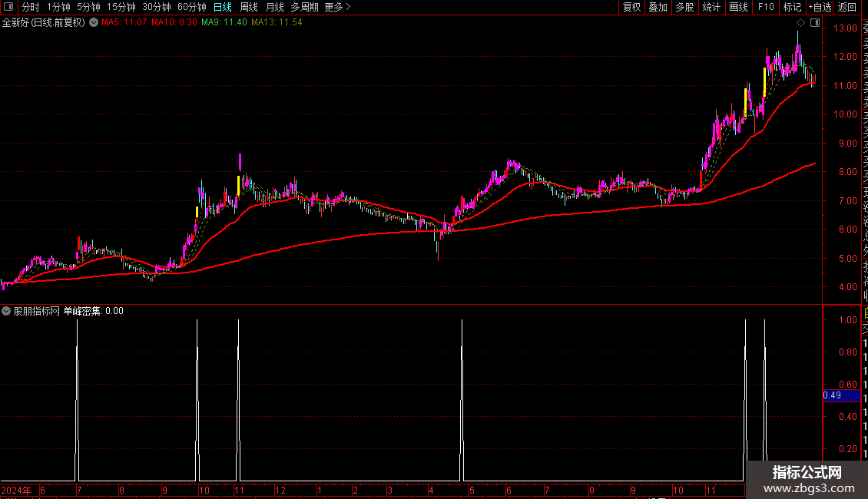Select the 60分钟 period tab
The width and height of the screenshot is (868, 499).
click(191, 7)
